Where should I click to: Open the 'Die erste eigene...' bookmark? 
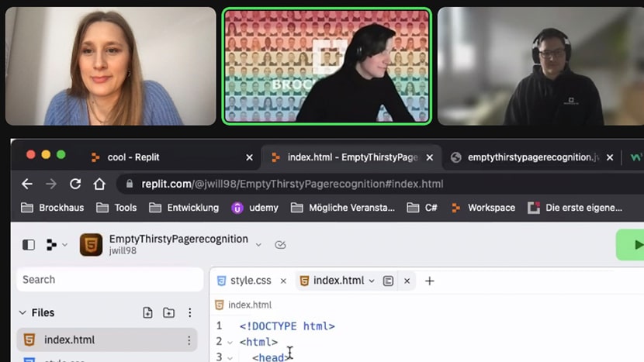coord(575,208)
